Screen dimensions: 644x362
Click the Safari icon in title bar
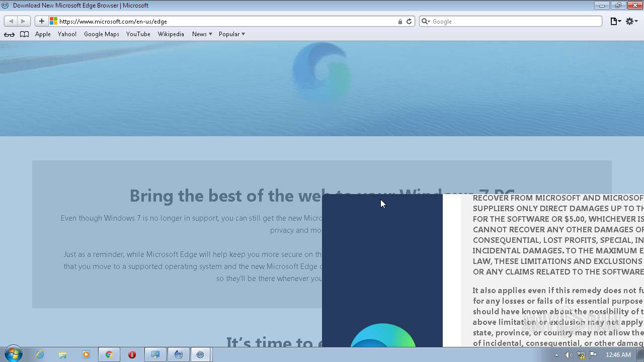tap(6, 6)
